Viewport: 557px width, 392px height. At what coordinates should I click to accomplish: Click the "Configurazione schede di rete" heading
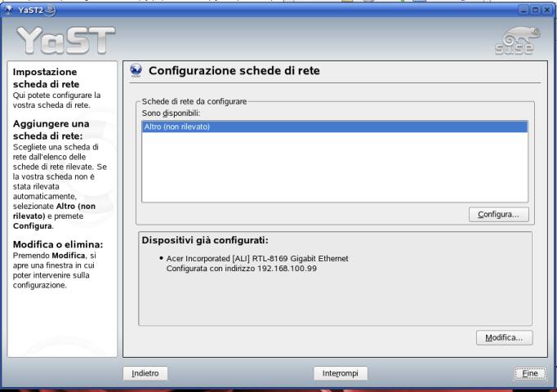tap(234, 71)
